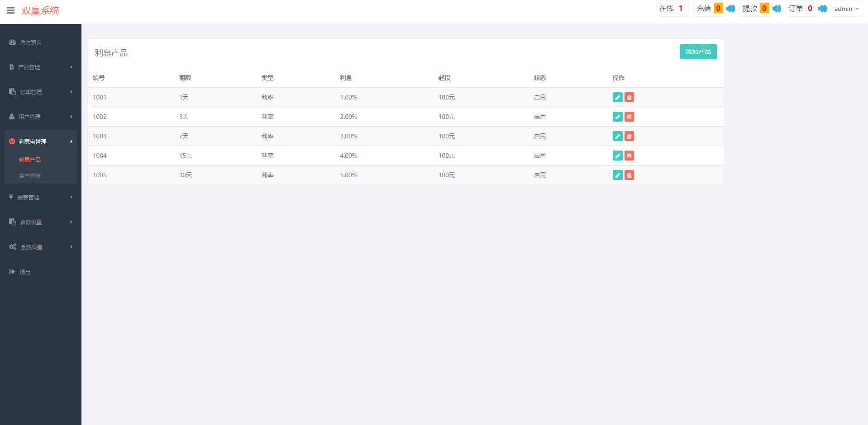Edit product 1001 with pencil icon
Viewport: 868px width, 425px height.
coord(617,97)
